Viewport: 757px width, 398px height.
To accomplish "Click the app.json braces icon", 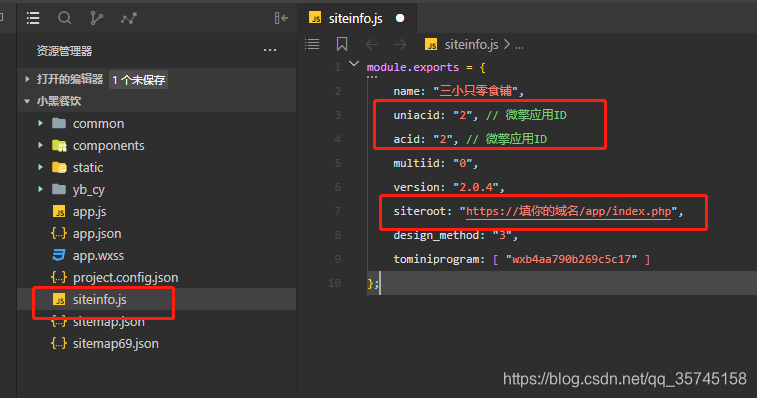I will 59,233.
